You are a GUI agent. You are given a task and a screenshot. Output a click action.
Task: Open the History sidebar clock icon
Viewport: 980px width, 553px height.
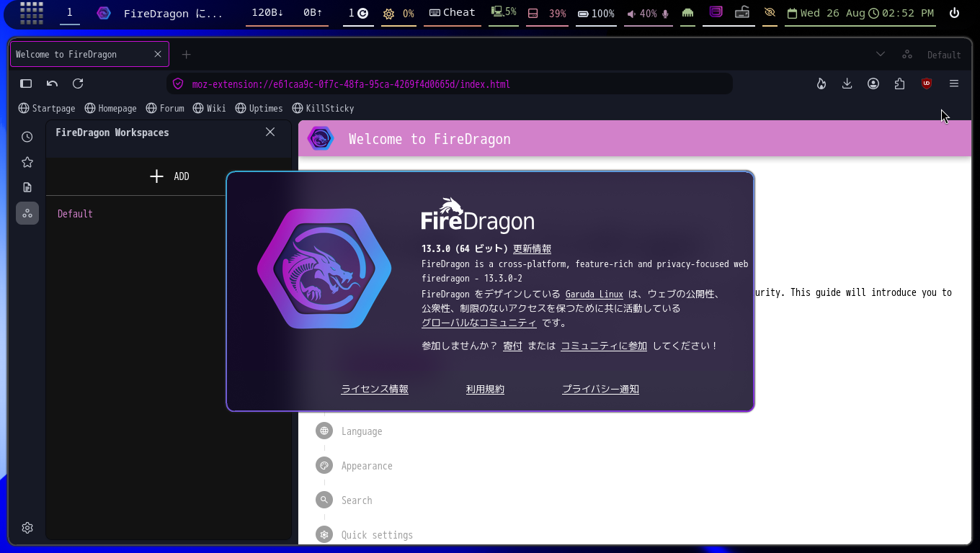pos(27,137)
